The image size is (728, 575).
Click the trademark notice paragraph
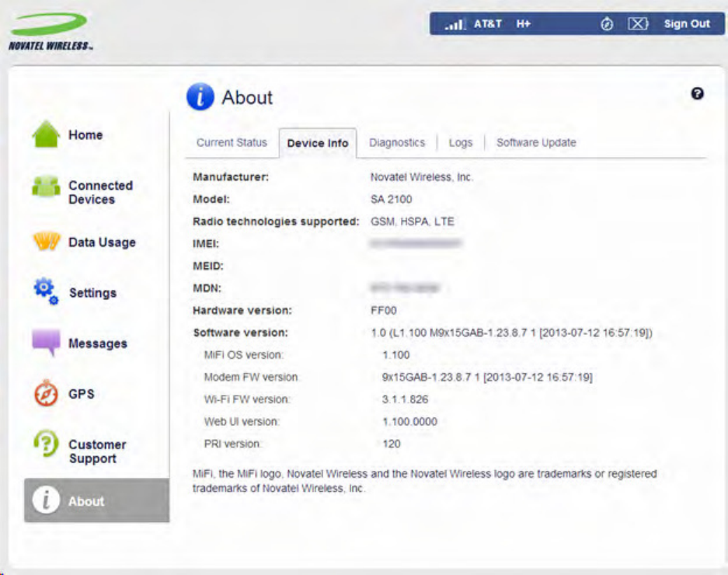[x=424, y=481]
